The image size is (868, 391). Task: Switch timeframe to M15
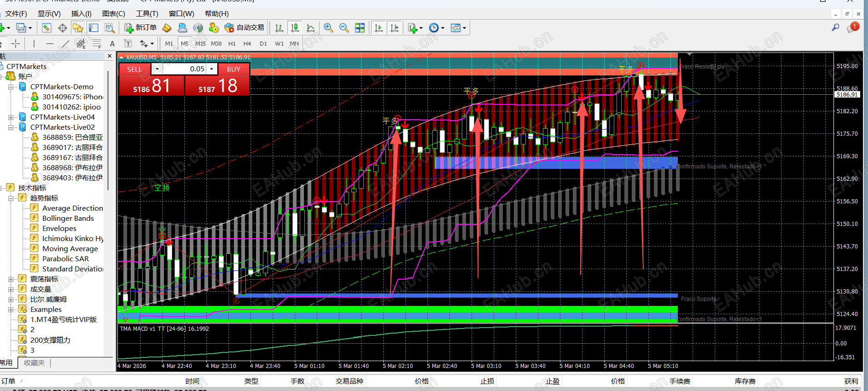pos(200,44)
